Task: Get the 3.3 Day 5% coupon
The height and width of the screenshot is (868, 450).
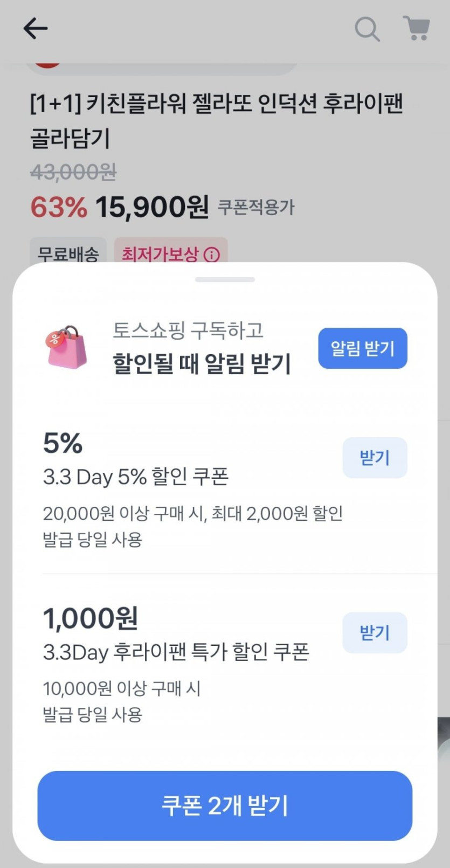Action: [x=375, y=458]
